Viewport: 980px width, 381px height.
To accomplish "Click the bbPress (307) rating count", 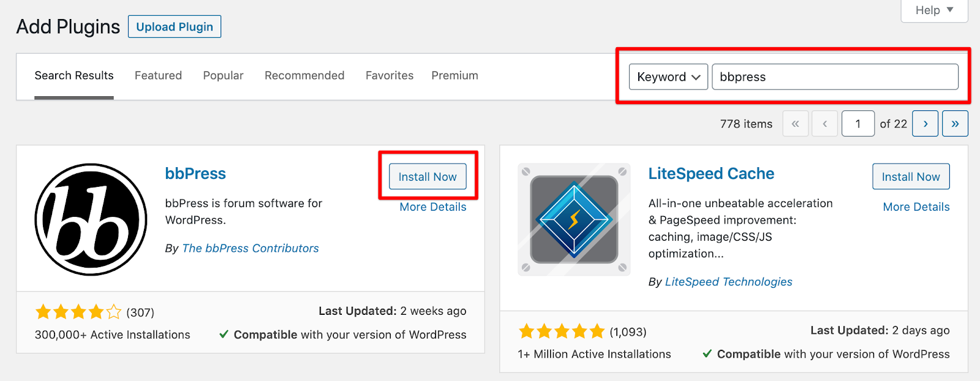I will 140,312.
